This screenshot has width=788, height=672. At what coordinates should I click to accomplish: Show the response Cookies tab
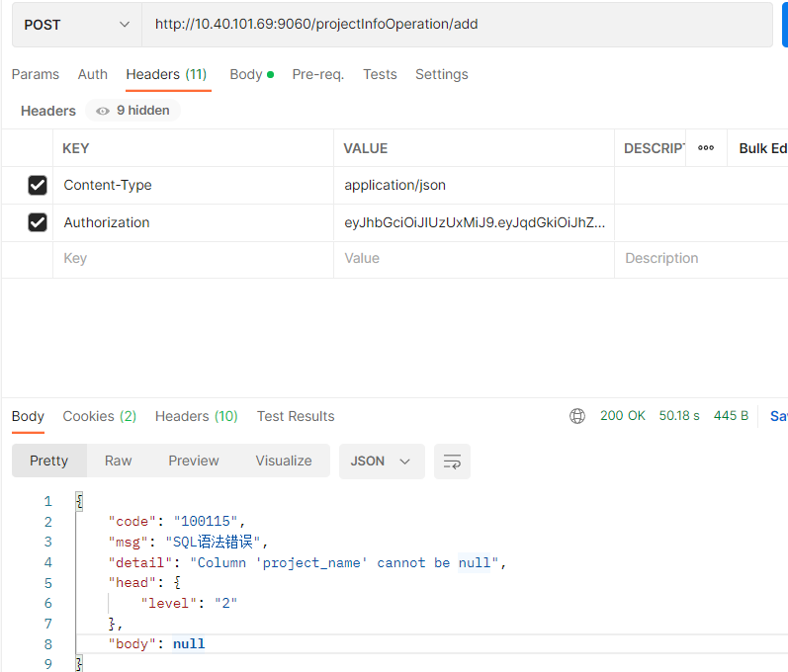99,416
